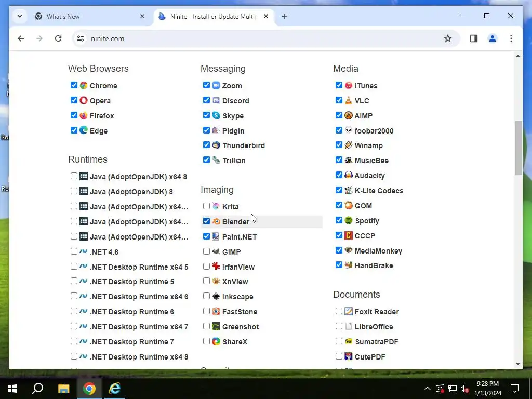
Task: Click the HandBrake icon
Action: pyautogui.click(x=349, y=265)
